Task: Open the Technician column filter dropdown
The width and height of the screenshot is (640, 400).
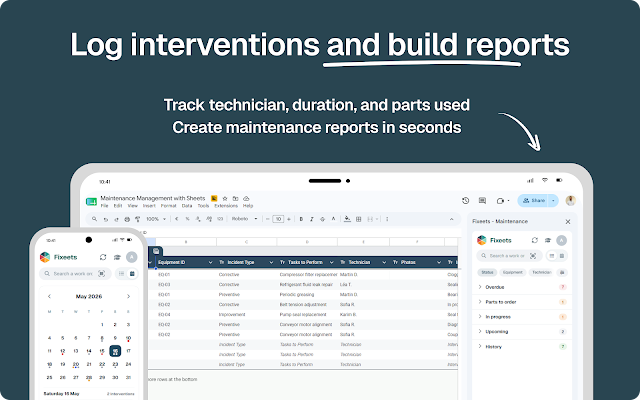Action: point(384,262)
